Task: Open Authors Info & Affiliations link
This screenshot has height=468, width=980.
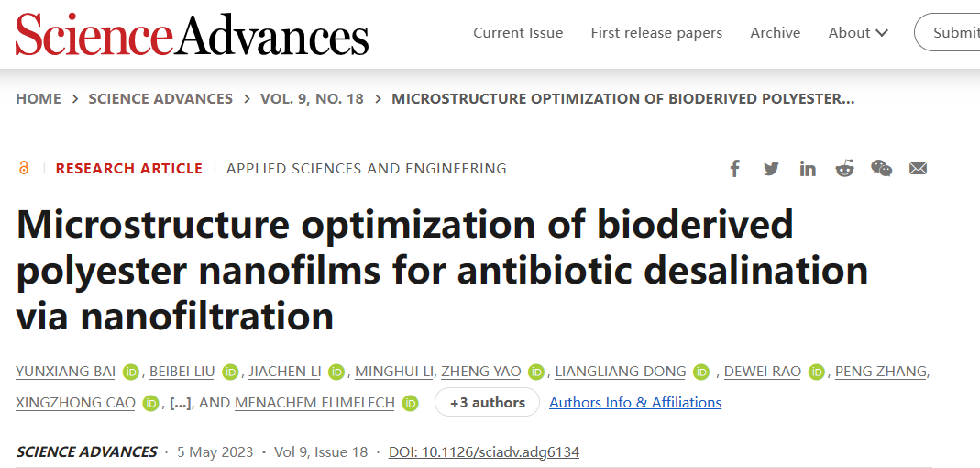Action: pyautogui.click(x=635, y=402)
